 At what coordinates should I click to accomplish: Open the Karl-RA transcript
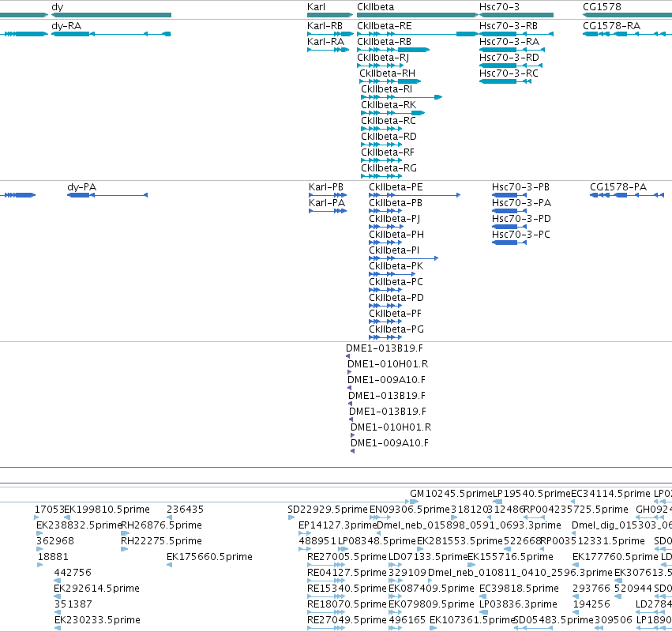point(325,42)
